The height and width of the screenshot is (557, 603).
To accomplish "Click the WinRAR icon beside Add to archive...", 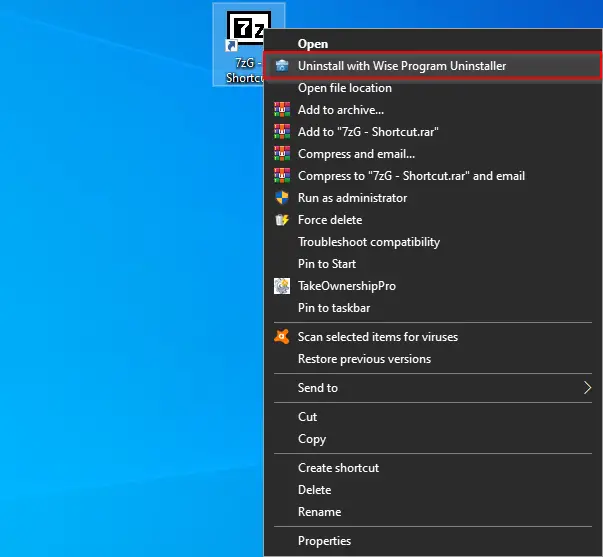I will [x=282, y=110].
